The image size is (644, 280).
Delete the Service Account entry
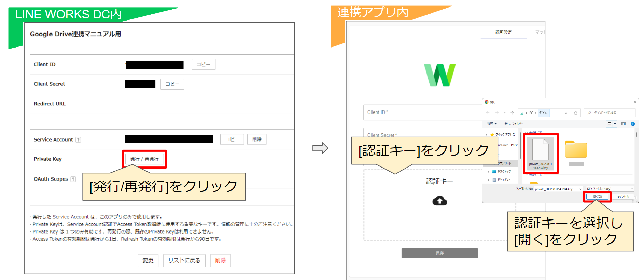click(257, 139)
